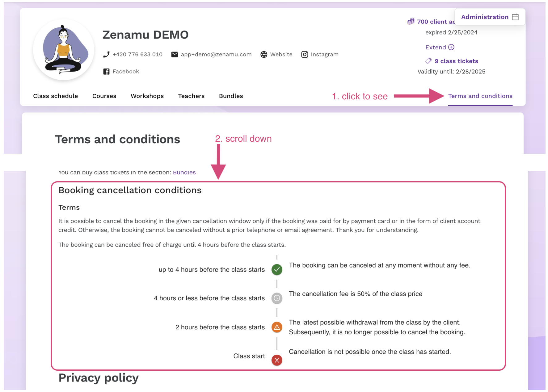Select the Terms and conditions tab
The width and height of the screenshot is (548, 392).
tap(480, 96)
